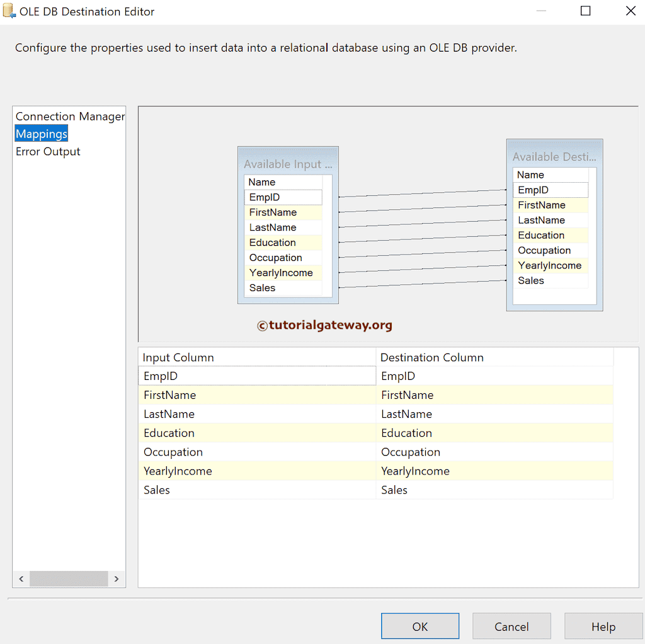
Task: Select the Connection Manager page
Action: click(69, 116)
